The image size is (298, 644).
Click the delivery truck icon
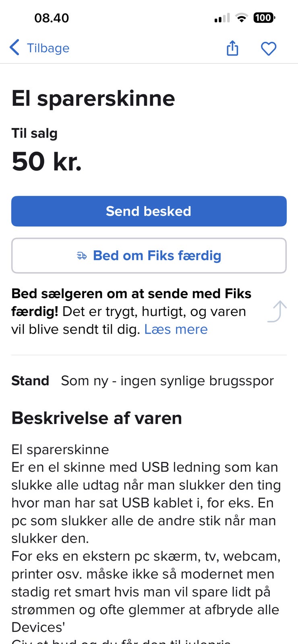(82, 256)
